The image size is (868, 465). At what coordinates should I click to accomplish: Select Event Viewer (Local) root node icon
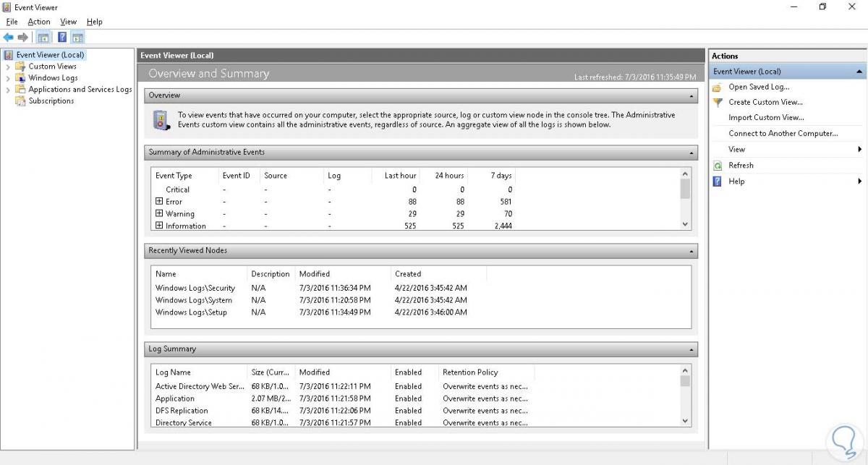pyautogui.click(x=9, y=55)
